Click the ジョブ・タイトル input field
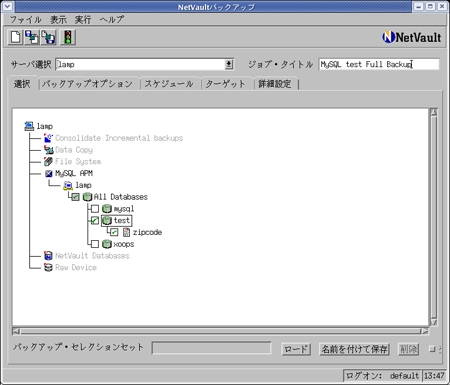The image size is (450, 385). (x=379, y=64)
